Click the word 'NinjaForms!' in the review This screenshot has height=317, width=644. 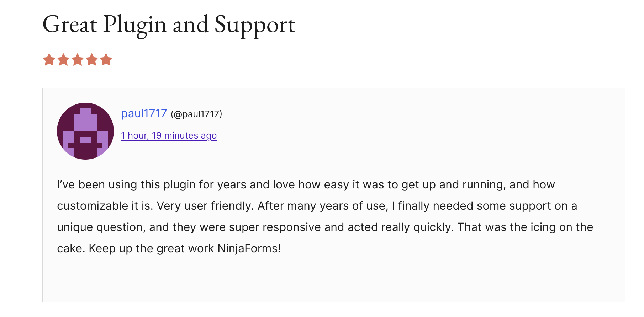click(249, 248)
